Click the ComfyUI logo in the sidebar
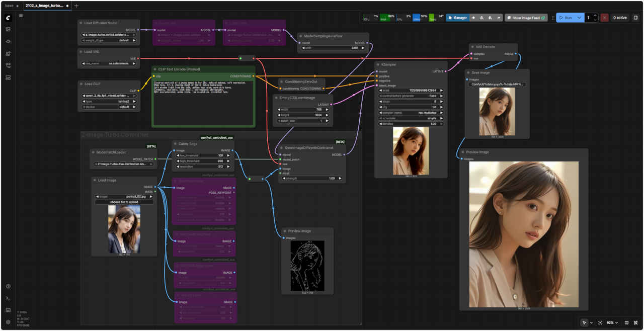644x331 pixels. click(x=8, y=18)
